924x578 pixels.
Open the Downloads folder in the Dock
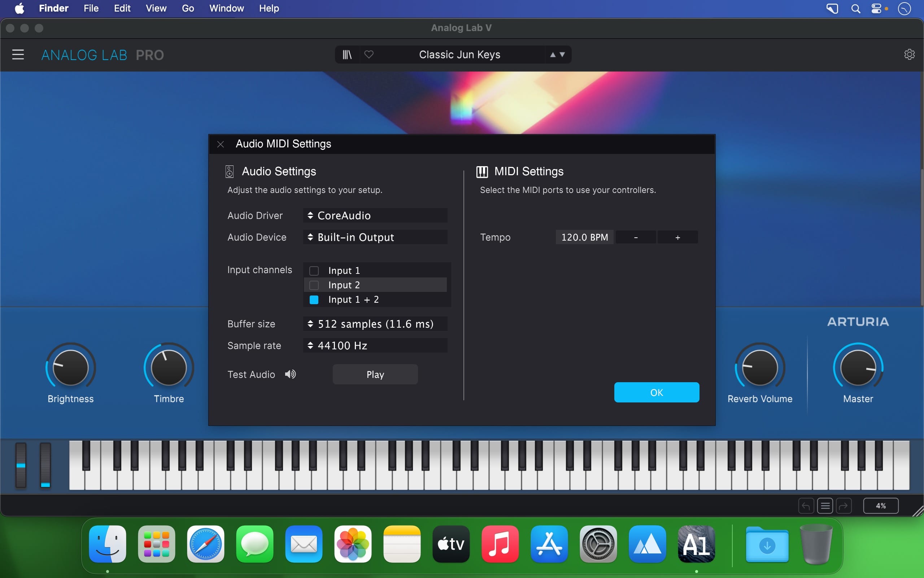pyautogui.click(x=767, y=544)
